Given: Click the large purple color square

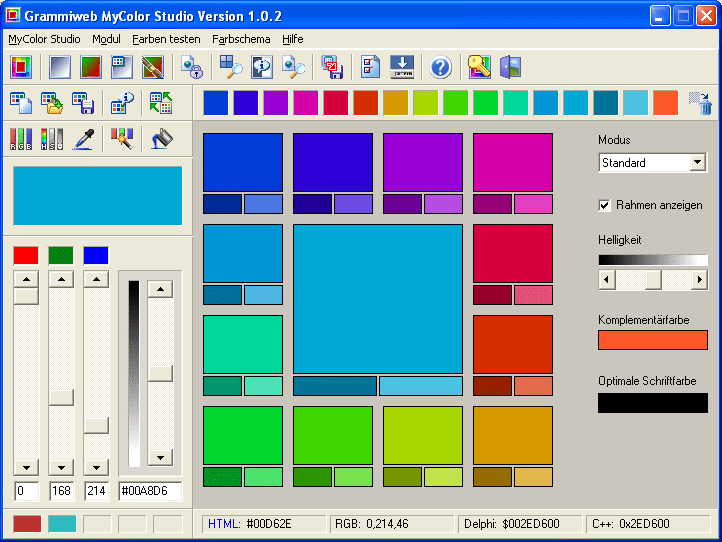Looking at the screenshot, I should 423,162.
